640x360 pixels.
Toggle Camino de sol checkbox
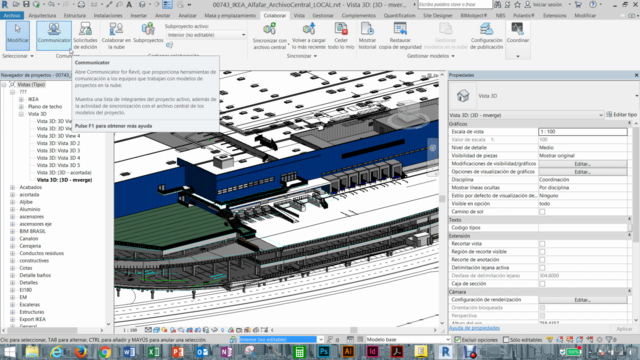[x=542, y=212]
